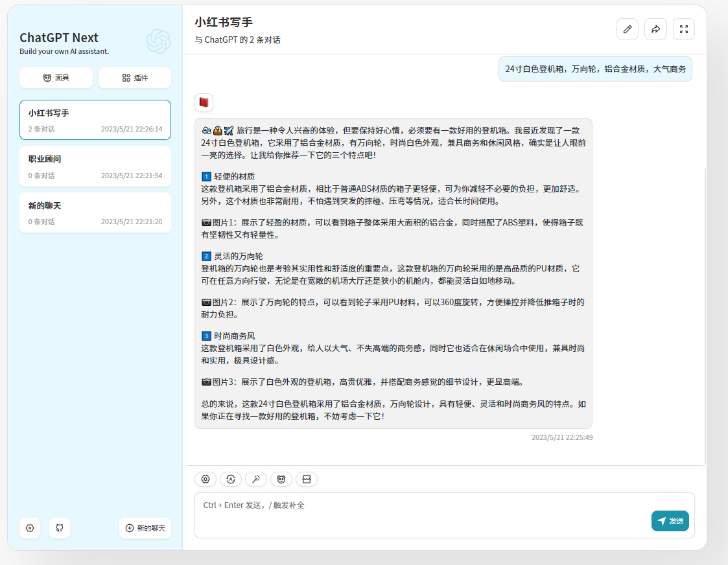Click the subtitle 与 ChatGPT 的 2 条对话
The width and height of the screenshot is (728, 565).
[x=237, y=40]
